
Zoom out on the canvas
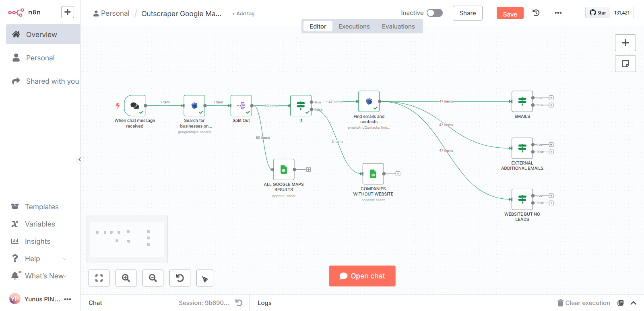pyautogui.click(x=153, y=278)
